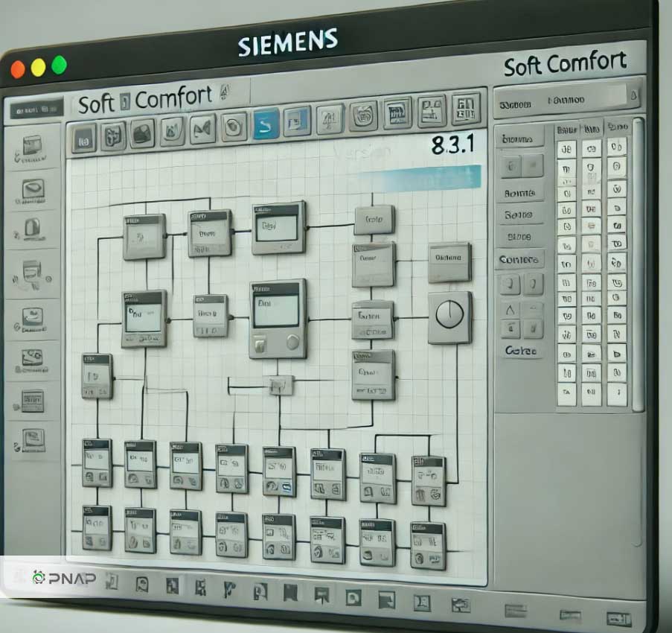Select the round clock dial block on canvas

pyautogui.click(x=450, y=317)
